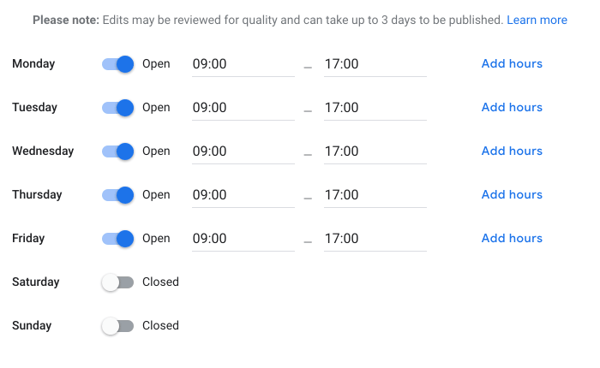This screenshot has height=368, width=600.
Task: Enable the Saturday closed toggle
Action: point(118,282)
